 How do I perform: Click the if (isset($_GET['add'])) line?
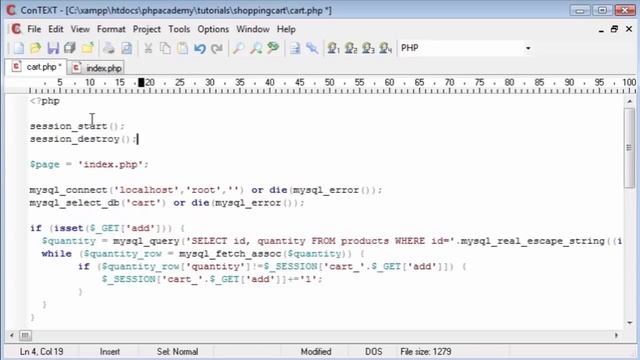coord(107,228)
